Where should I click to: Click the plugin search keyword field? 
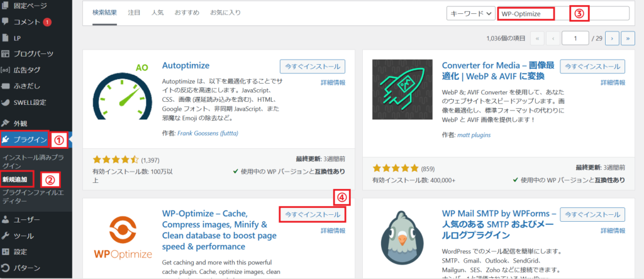click(x=563, y=13)
